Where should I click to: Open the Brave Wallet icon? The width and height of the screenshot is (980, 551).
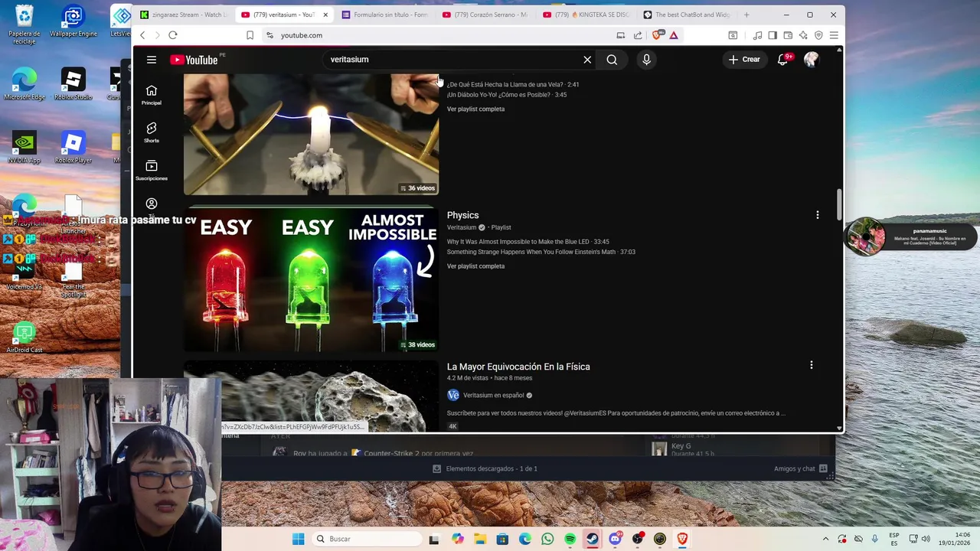click(788, 35)
